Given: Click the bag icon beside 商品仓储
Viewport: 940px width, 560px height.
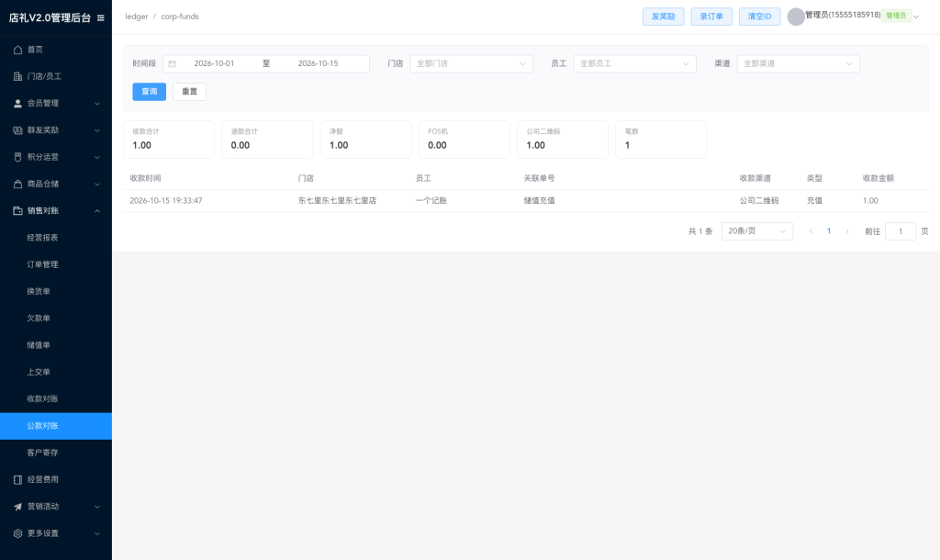Looking at the screenshot, I should tap(18, 185).
